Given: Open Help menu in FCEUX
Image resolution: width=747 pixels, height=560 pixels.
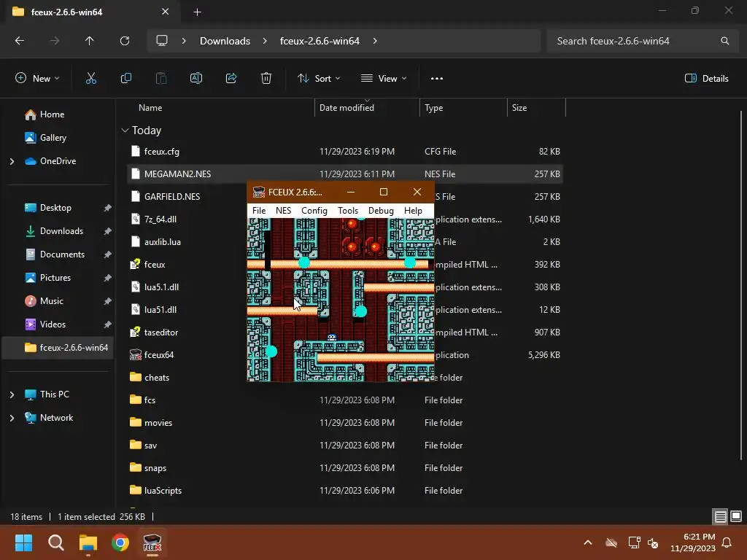Looking at the screenshot, I should pos(413,211).
